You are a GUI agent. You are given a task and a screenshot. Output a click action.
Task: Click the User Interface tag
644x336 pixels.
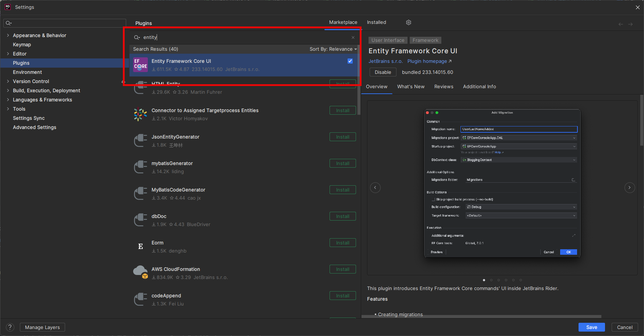coord(388,40)
